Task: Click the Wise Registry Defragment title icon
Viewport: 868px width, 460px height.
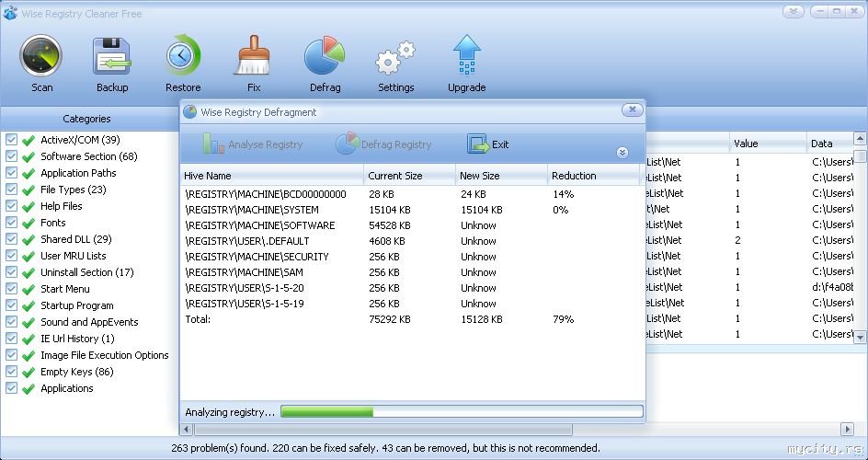Action: point(189,112)
